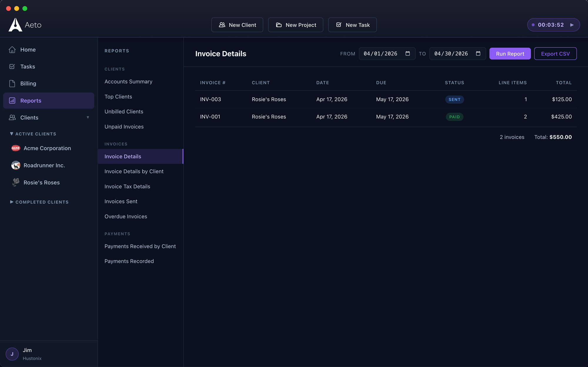Click the Billing document icon
This screenshot has height=367, width=588.
click(x=12, y=83)
